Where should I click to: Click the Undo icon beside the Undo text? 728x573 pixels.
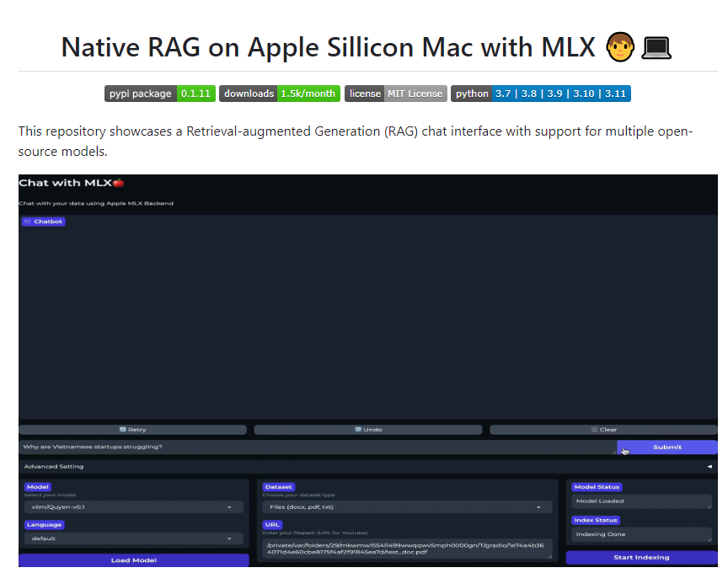point(358,430)
